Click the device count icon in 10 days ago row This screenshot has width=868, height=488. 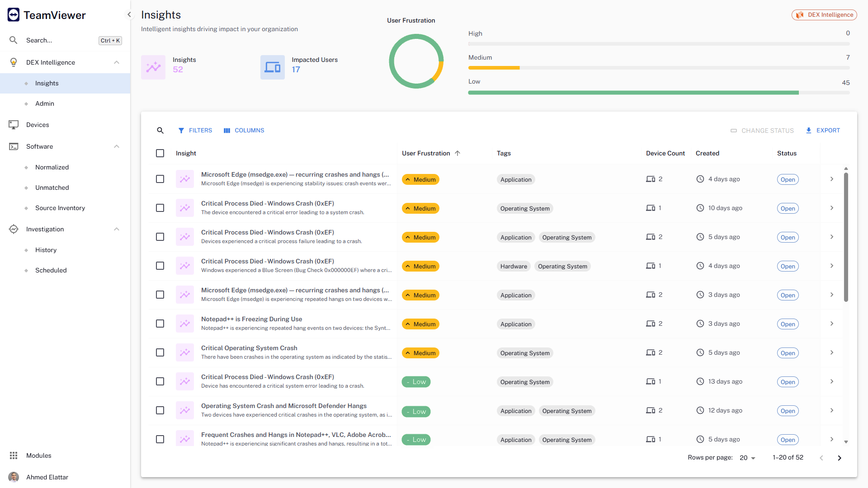point(651,208)
